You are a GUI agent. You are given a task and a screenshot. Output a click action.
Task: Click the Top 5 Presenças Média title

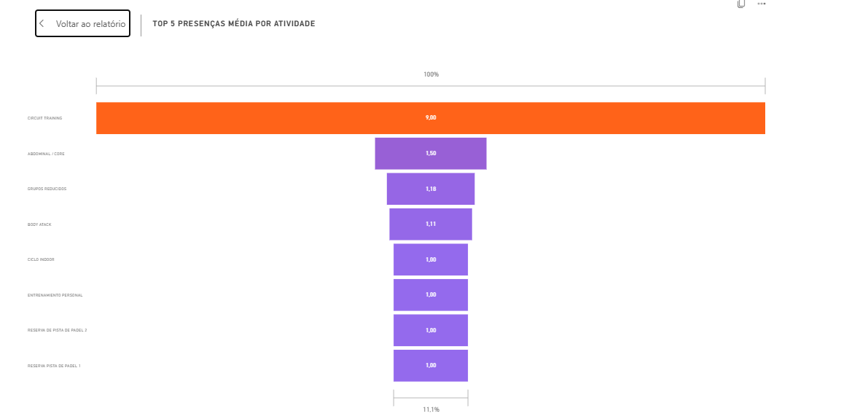point(234,24)
